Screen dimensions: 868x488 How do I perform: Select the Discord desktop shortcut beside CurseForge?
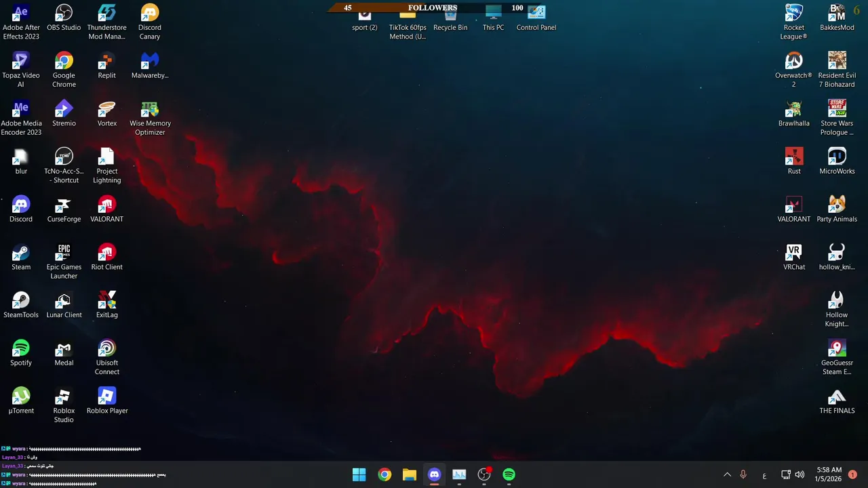pos(21,209)
